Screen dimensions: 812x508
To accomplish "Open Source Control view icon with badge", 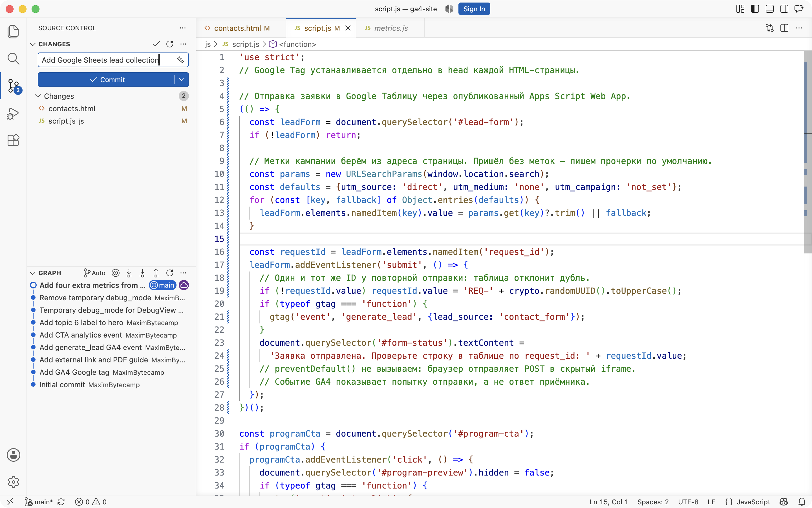I will tap(14, 86).
